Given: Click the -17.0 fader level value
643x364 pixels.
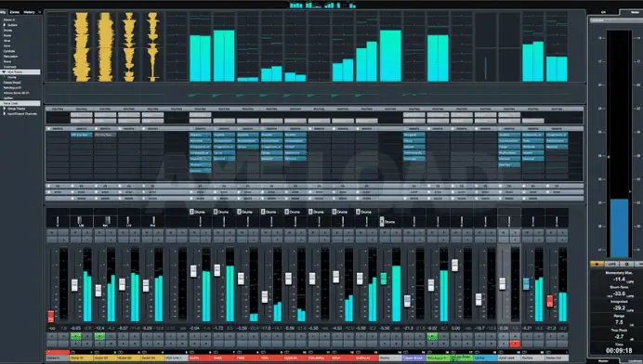Looking at the screenshot, I should tap(266, 329).
